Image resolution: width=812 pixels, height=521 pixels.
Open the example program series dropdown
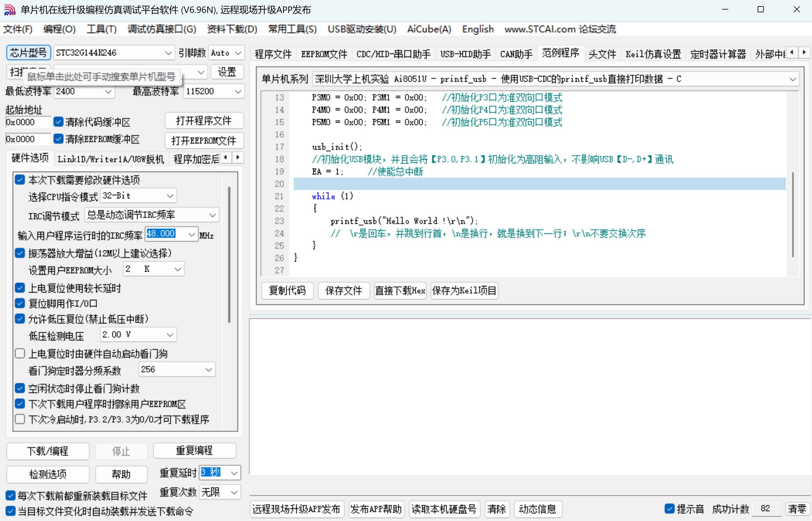click(793, 78)
